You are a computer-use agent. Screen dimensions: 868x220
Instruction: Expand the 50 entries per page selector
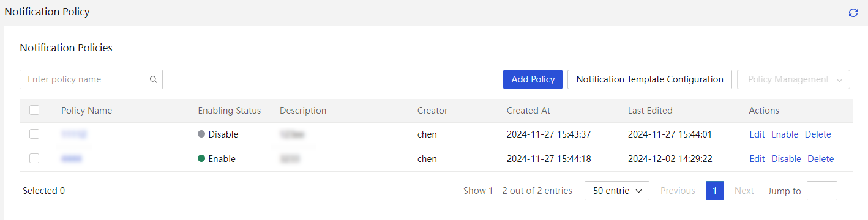point(617,191)
